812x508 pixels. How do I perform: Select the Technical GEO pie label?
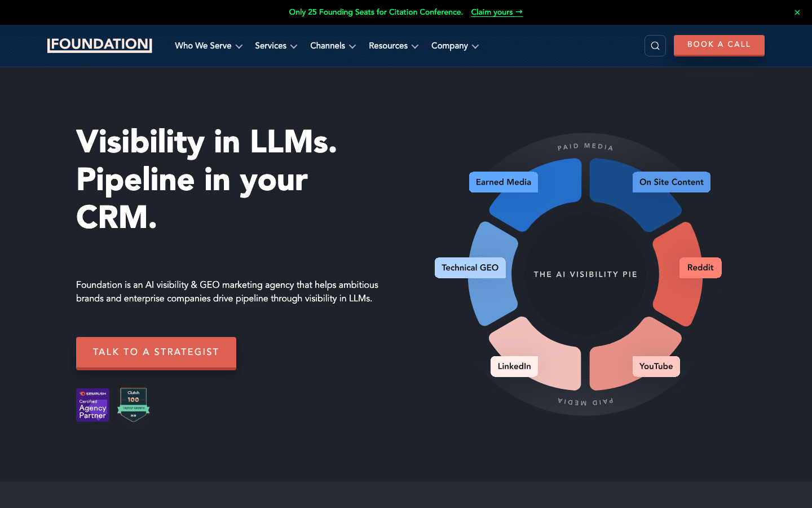[x=470, y=268]
